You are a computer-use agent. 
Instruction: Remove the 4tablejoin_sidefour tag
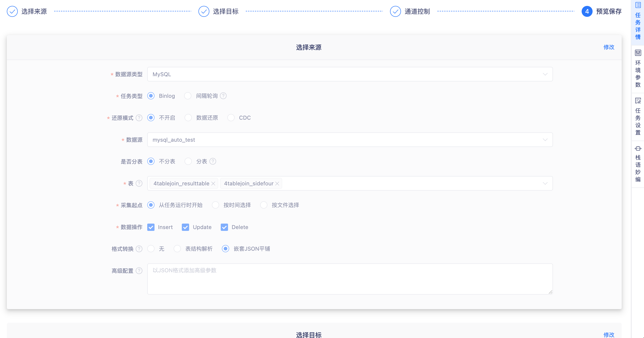(x=277, y=184)
